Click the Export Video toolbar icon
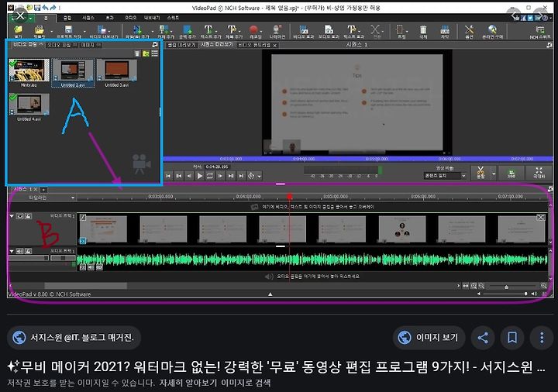The image size is (558, 392). (x=102, y=29)
